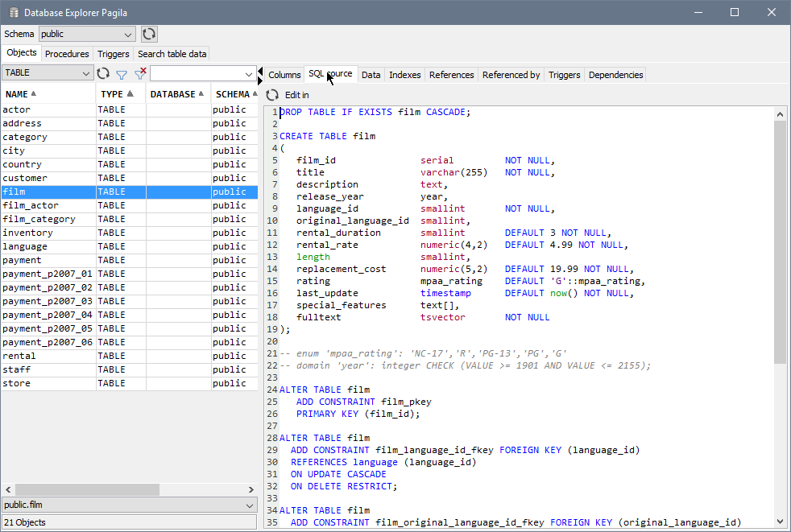Viewport: 791px width, 532px height.
Task: Show the References tab
Action: pos(452,75)
